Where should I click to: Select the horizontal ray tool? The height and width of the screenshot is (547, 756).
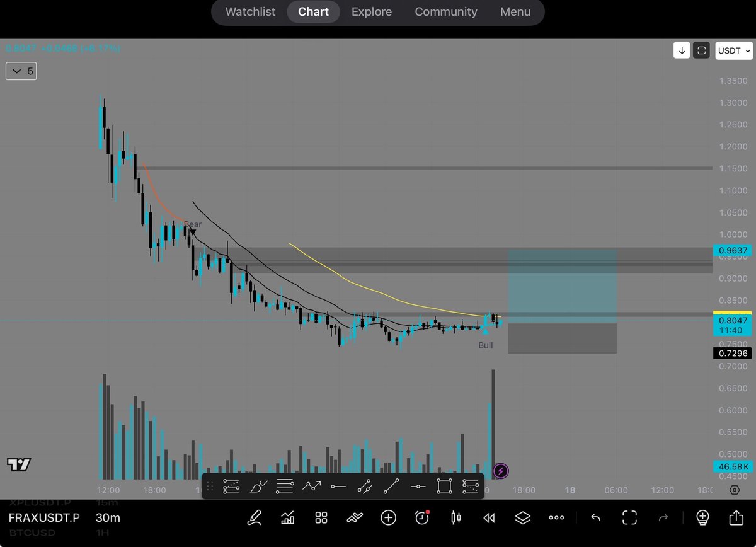click(x=338, y=486)
